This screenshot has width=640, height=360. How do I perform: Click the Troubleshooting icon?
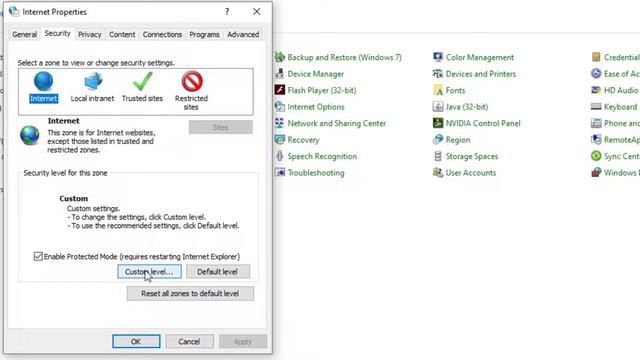click(x=280, y=173)
